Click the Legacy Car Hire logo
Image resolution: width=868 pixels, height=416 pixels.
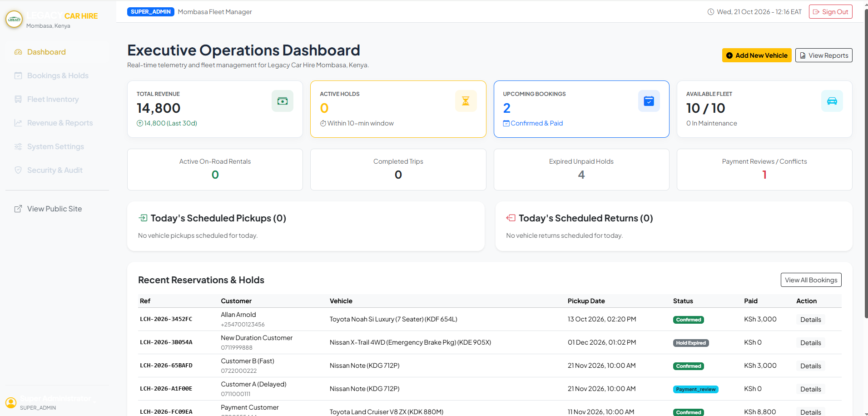(14, 20)
